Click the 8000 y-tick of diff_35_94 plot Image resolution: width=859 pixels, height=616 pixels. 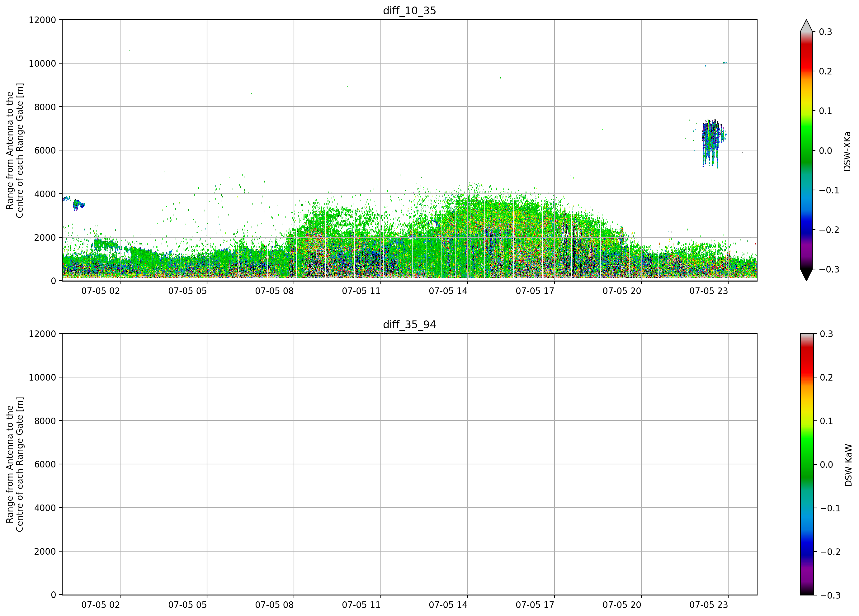[45, 421]
